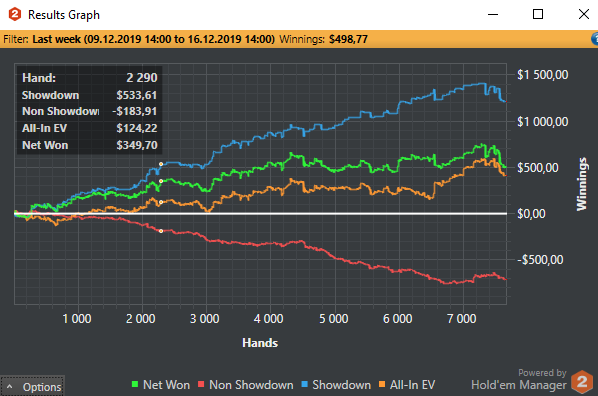598x396 pixels.
Task: Click the Net Won marker point on green line
Action: (161, 181)
